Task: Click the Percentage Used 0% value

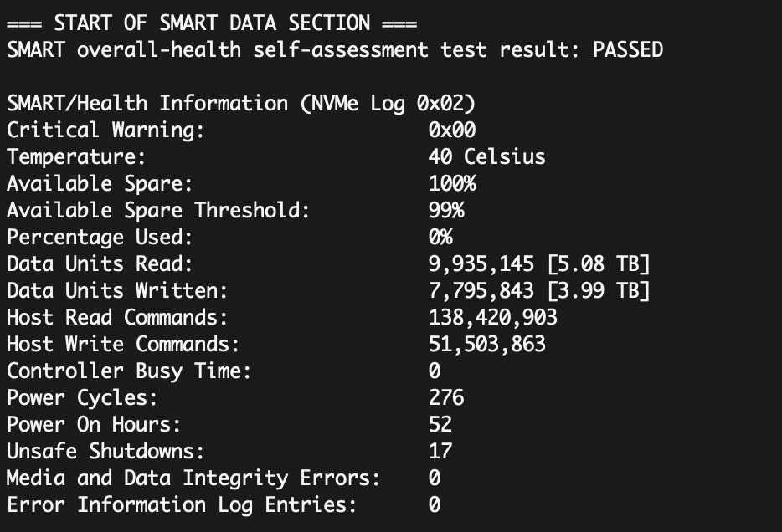Action: [440, 237]
